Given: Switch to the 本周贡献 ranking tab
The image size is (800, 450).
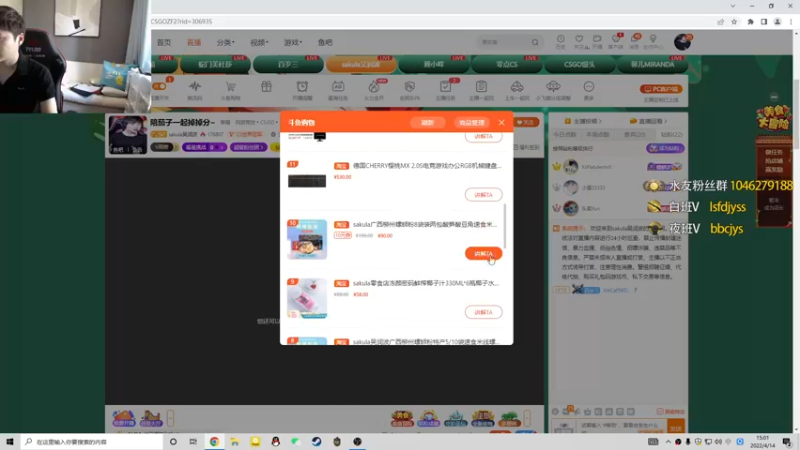Looking at the screenshot, I should click(x=597, y=134).
